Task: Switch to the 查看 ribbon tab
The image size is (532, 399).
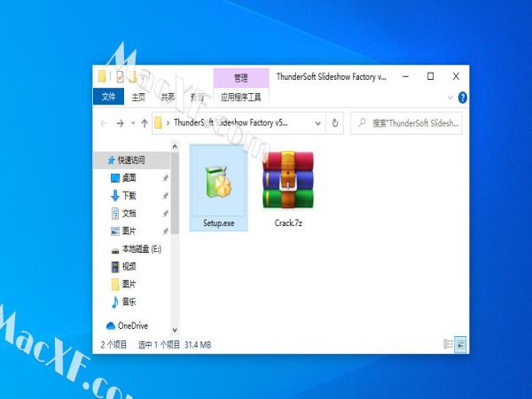Action: (197, 98)
